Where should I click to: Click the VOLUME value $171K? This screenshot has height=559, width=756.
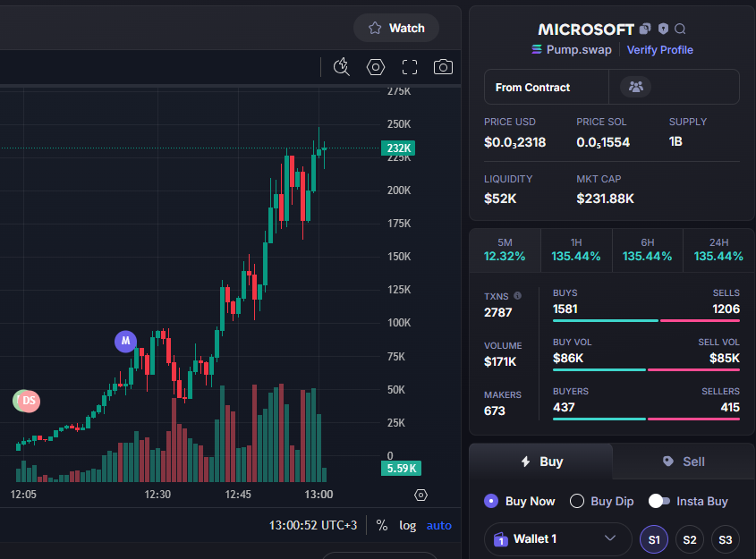click(500, 361)
